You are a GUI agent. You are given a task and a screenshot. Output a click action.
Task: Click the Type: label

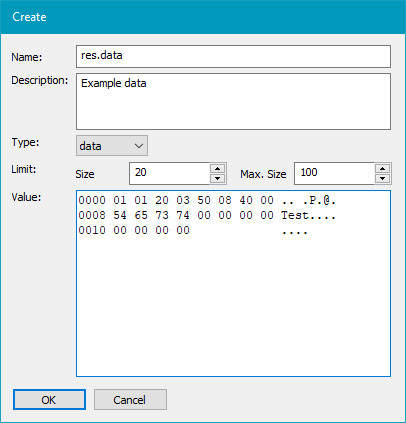[x=25, y=142]
